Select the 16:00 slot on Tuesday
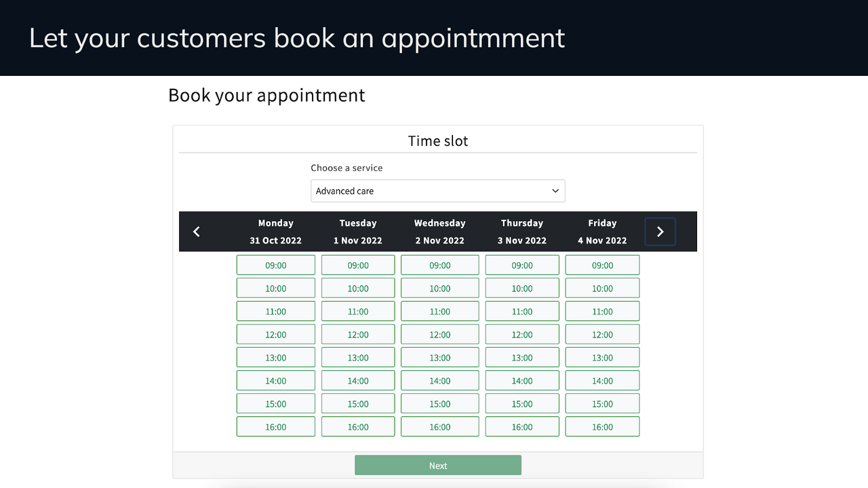This screenshot has height=488, width=868. click(357, 426)
